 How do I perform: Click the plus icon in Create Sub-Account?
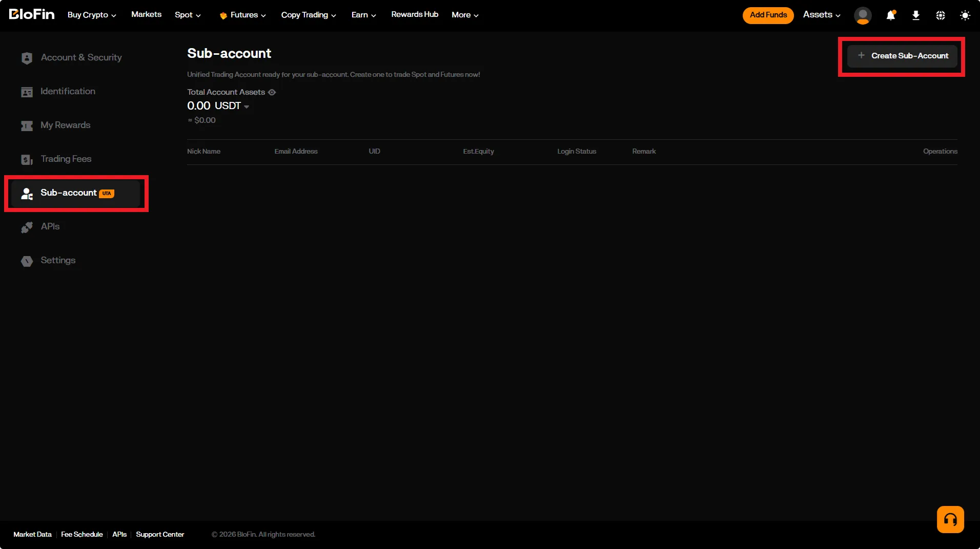point(861,55)
